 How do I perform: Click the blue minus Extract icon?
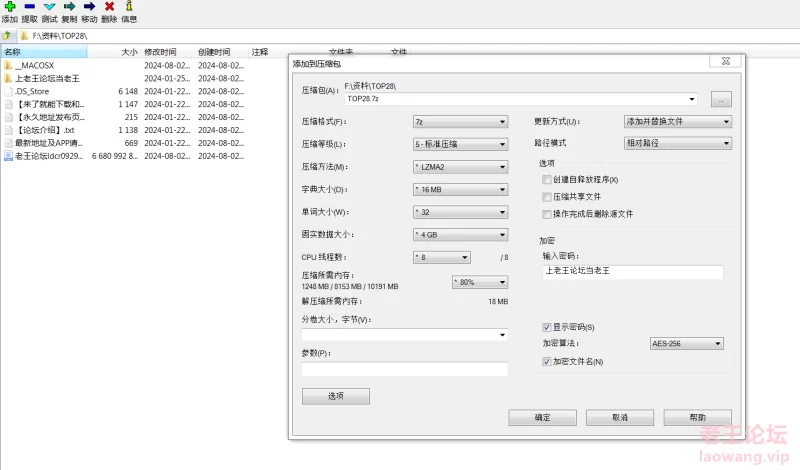[x=29, y=6]
